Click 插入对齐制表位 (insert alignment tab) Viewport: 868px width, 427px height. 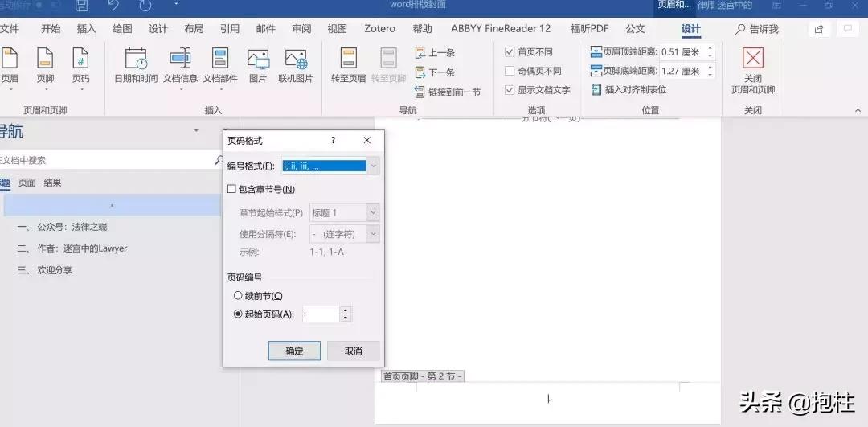tap(628, 89)
